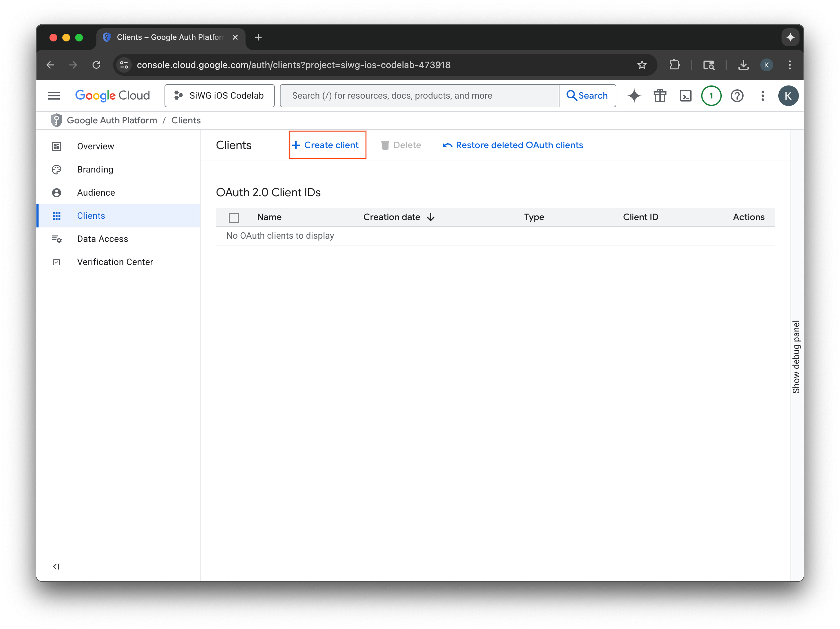Reverse sorting with the Creation date arrow
The image size is (840, 629).
pyautogui.click(x=431, y=217)
